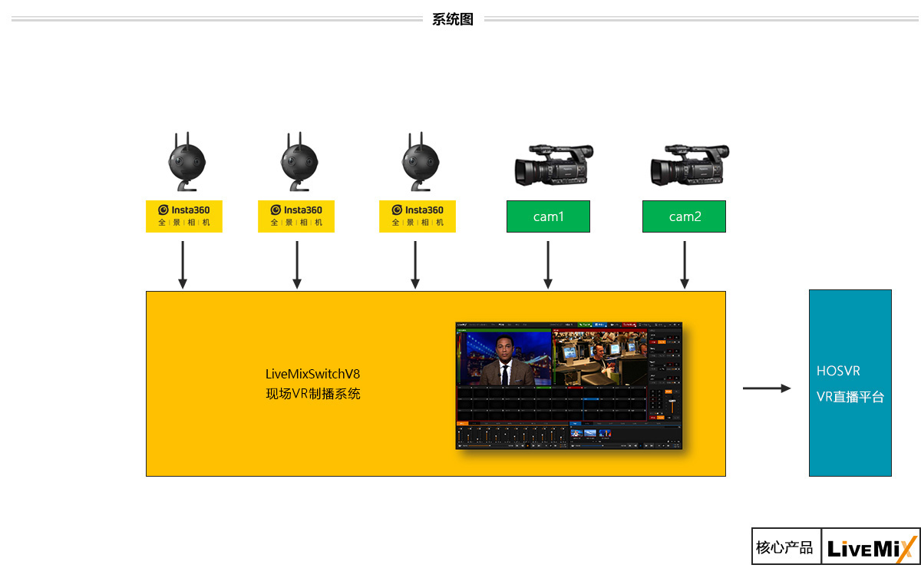Click the 系统图 heading

tap(453, 19)
